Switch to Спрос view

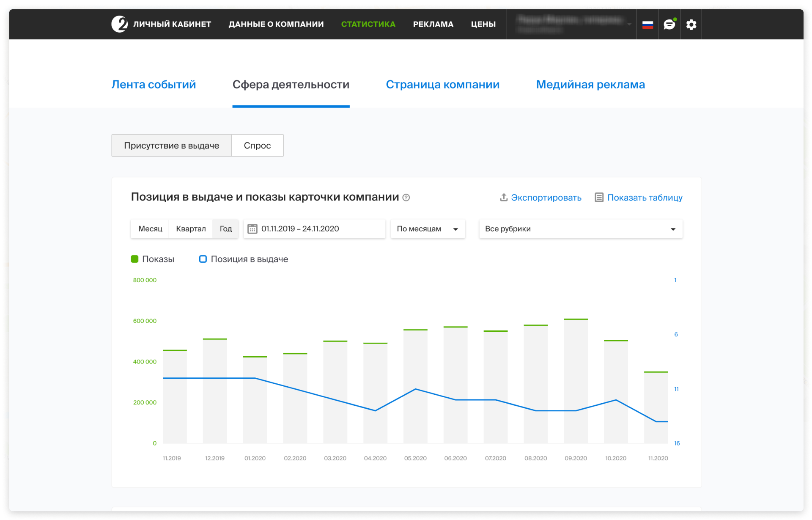pyautogui.click(x=257, y=146)
